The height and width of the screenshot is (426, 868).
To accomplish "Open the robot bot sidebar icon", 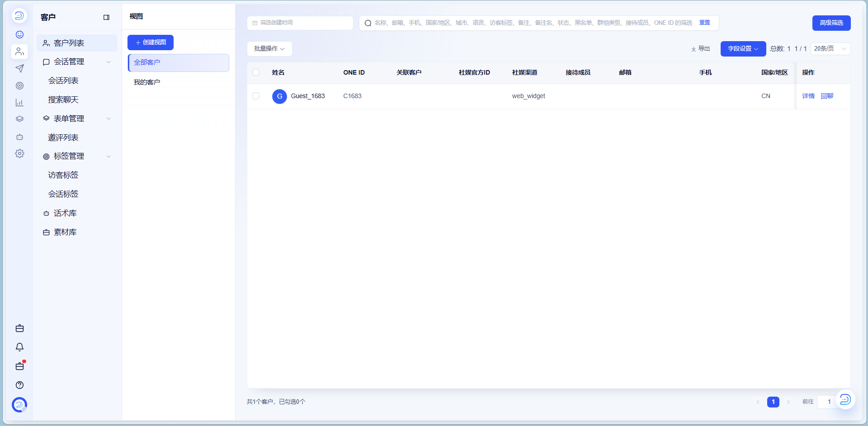I will [19, 137].
